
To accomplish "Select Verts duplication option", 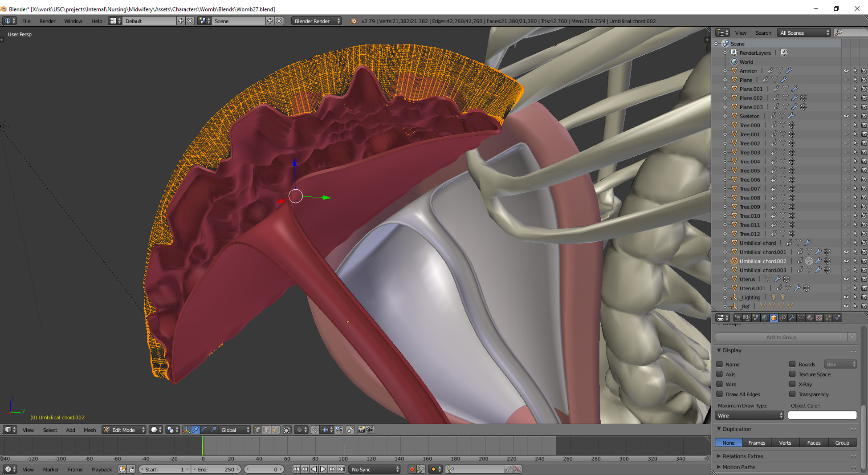I will [785, 443].
